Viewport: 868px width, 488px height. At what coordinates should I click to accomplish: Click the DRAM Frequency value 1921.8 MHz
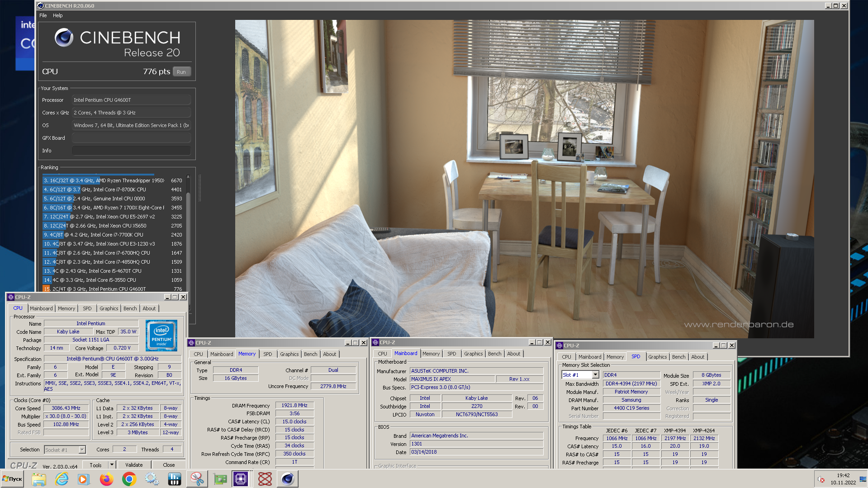(x=294, y=405)
